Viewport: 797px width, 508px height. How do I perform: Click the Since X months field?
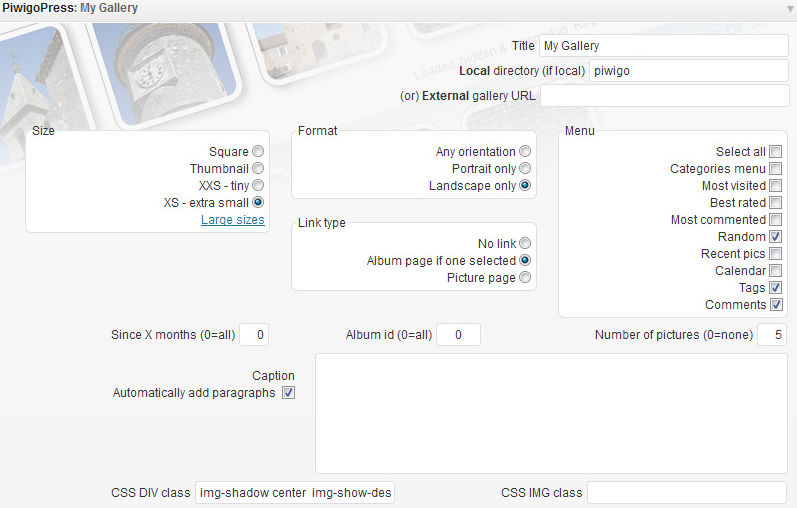point(254,335)
